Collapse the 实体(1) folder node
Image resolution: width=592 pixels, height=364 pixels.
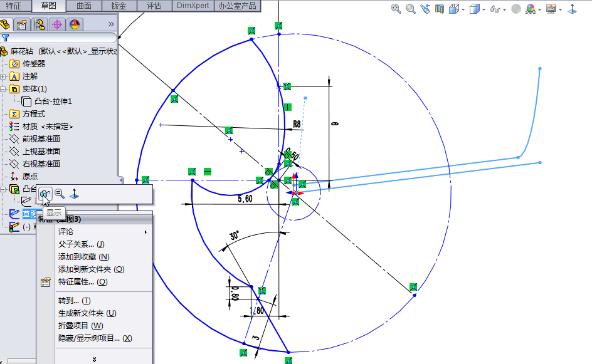pyautogui.click(x=4, y=89)
